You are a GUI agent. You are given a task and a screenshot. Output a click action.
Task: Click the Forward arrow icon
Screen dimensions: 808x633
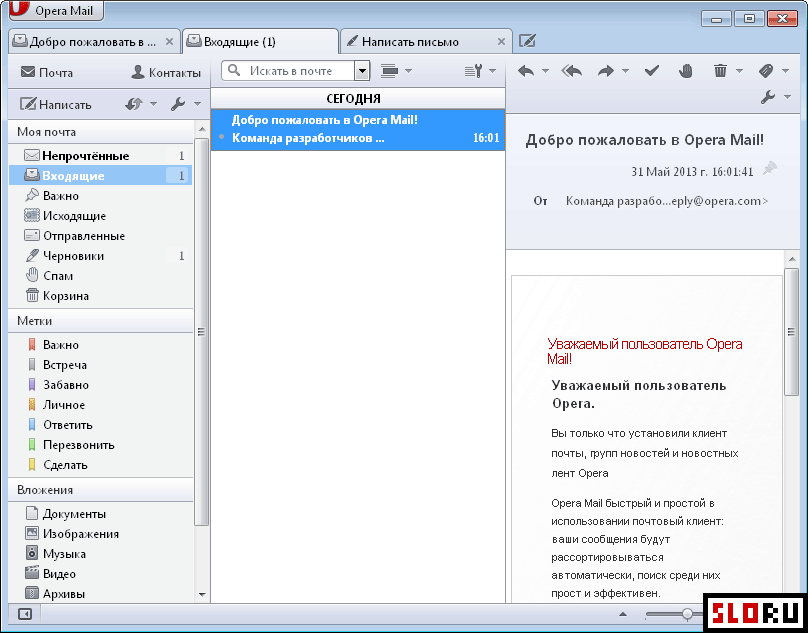click(x=606, y=71)
